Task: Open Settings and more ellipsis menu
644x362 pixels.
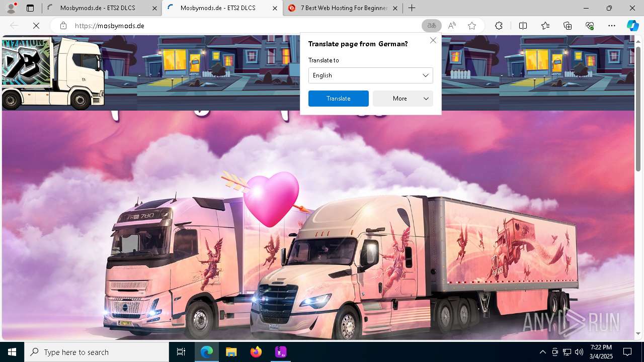Action: point(612,26)
